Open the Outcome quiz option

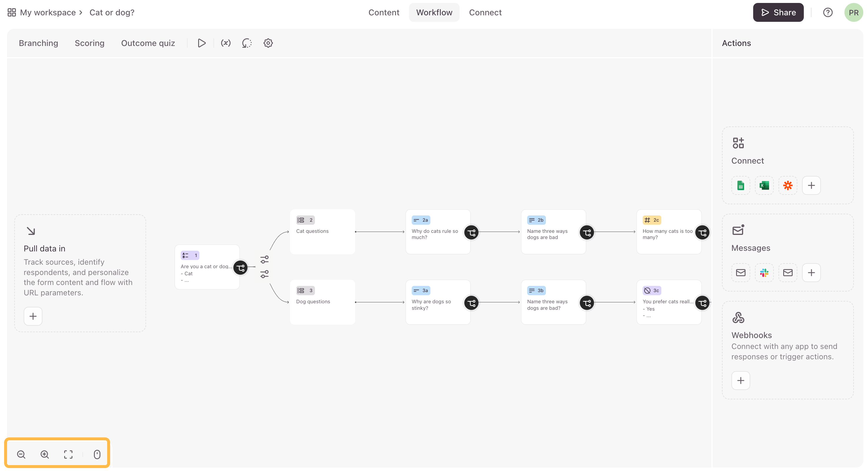148,43
